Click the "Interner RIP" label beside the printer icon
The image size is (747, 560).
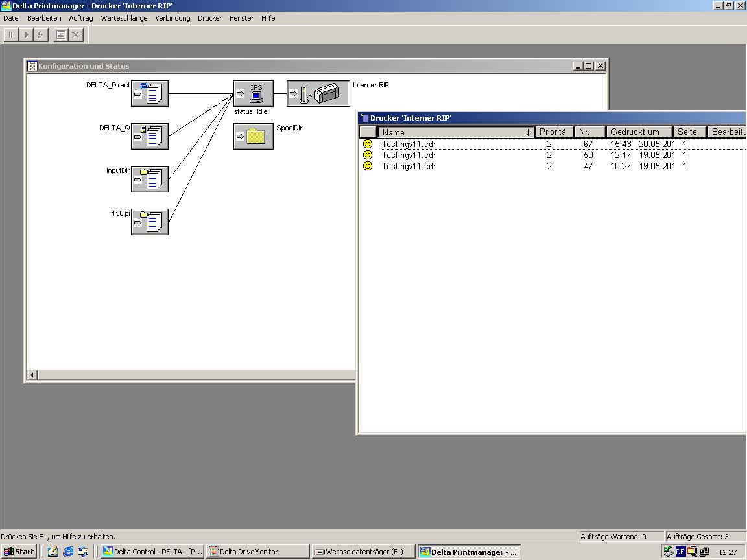click(x=371, y=85)
